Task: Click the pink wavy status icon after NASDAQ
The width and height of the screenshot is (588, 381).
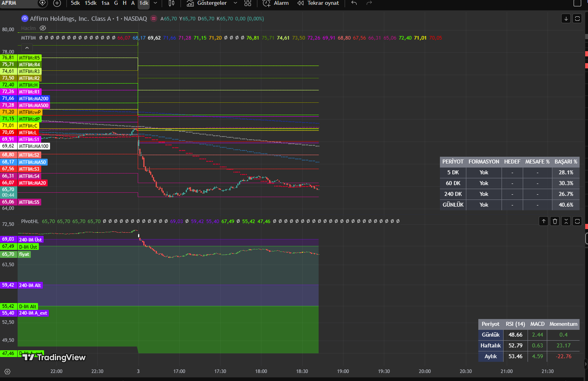Action: pos(154,19)
